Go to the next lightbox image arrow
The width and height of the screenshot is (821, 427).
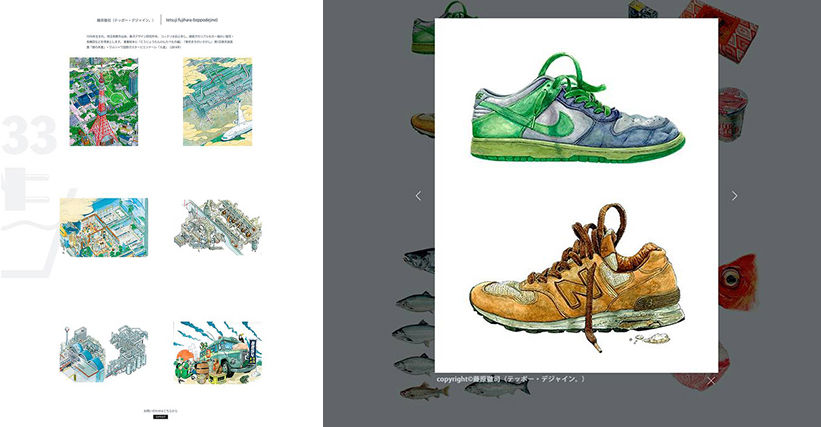tap(735, 196)
